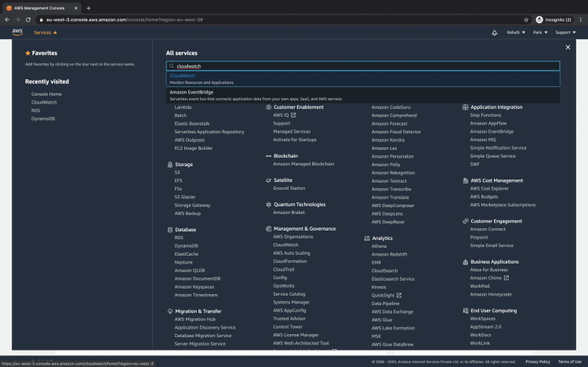Image resolution: width=588 pixels, height=367 pixels.
Task: Open the AWS Cost Explorer link
Action: click(489, 189)
